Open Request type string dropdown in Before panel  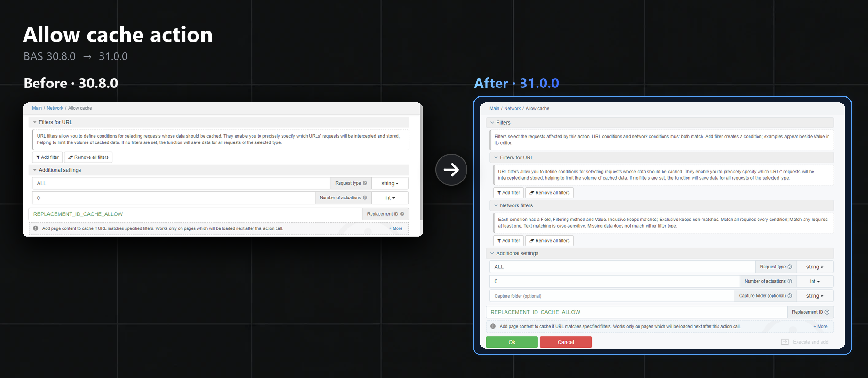click(390, 183)
